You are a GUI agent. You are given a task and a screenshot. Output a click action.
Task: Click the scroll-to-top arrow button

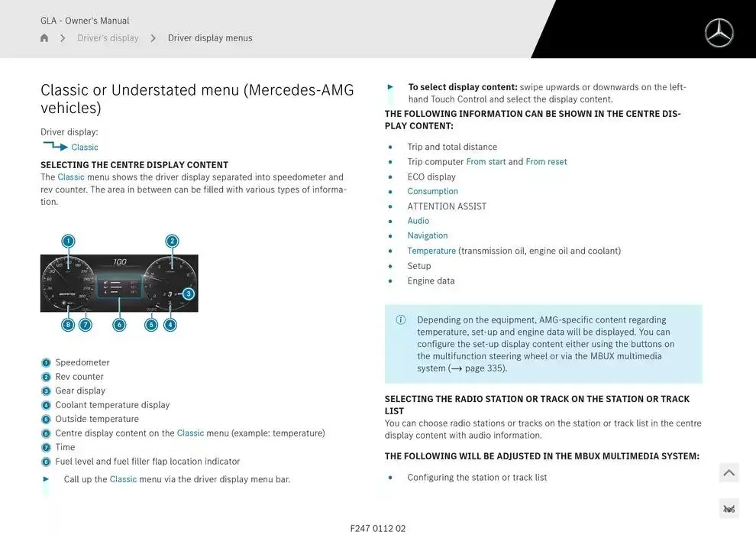coord(729,473)
